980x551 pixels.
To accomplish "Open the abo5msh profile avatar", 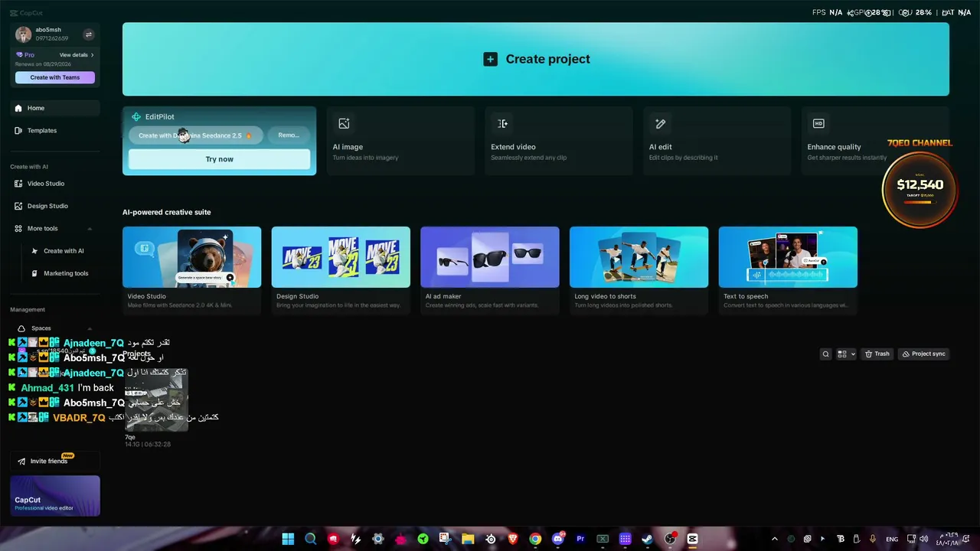I will [x=23, y=34].
